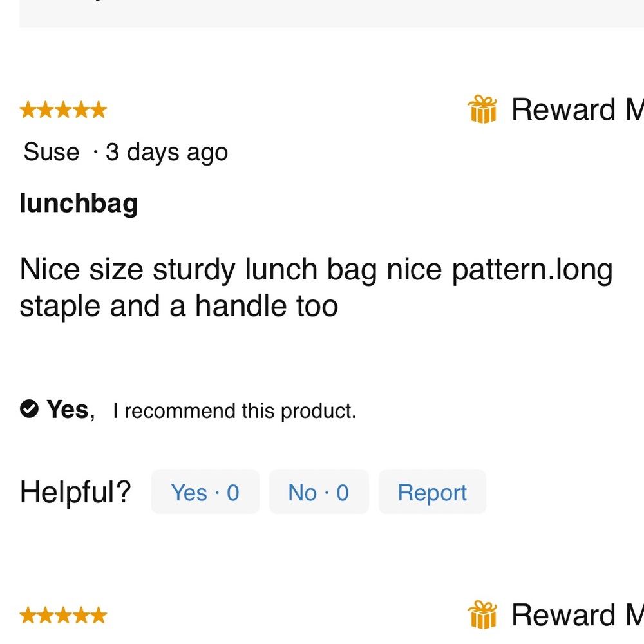Select the five-star rating on Suse's review
The height and width of the screenshot is (644, 644).
(62, 109)
